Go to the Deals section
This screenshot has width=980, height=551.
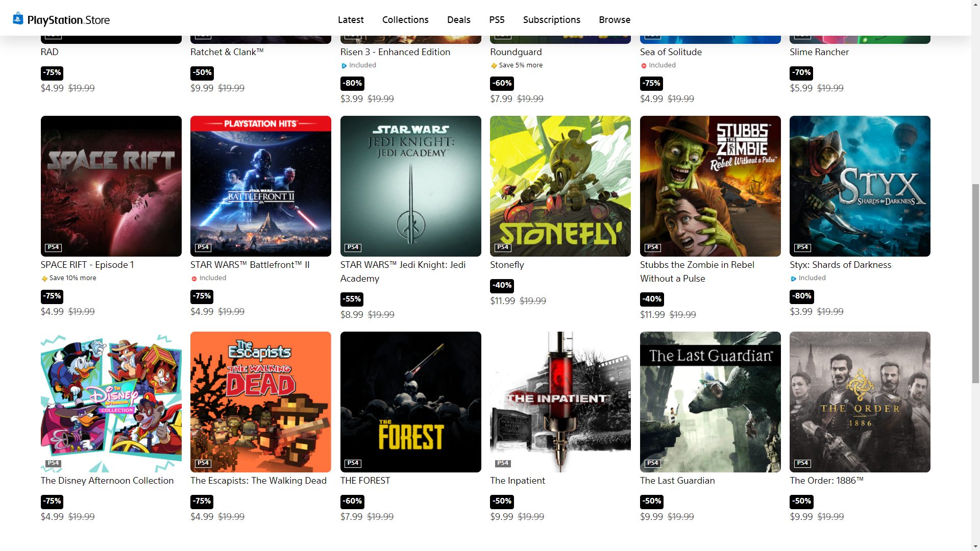pyautogui.click(x=458, y=20)
